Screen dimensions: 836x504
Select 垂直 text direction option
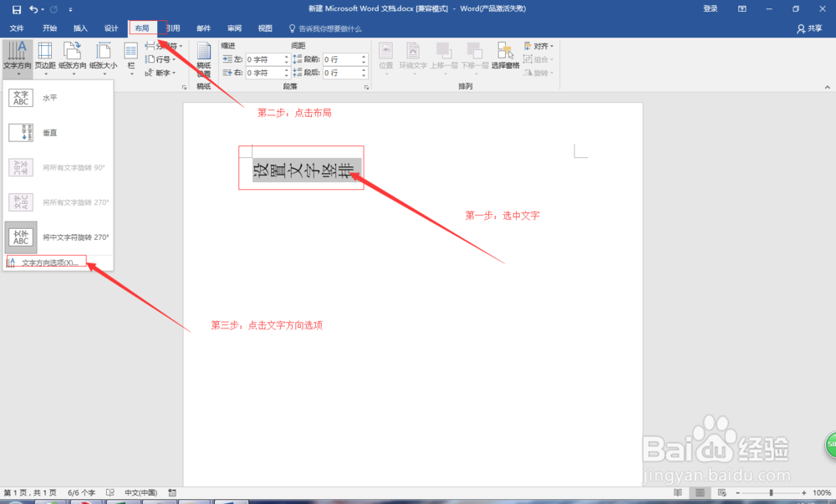click(x=50, y=132)
